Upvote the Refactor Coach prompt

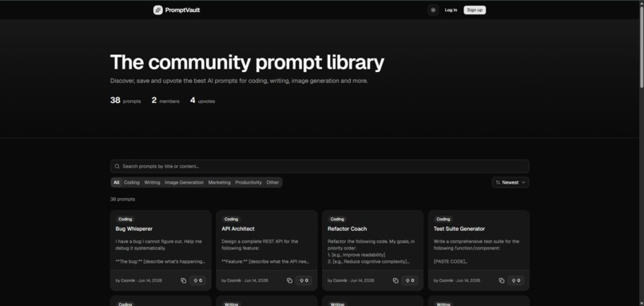(410, 280)
